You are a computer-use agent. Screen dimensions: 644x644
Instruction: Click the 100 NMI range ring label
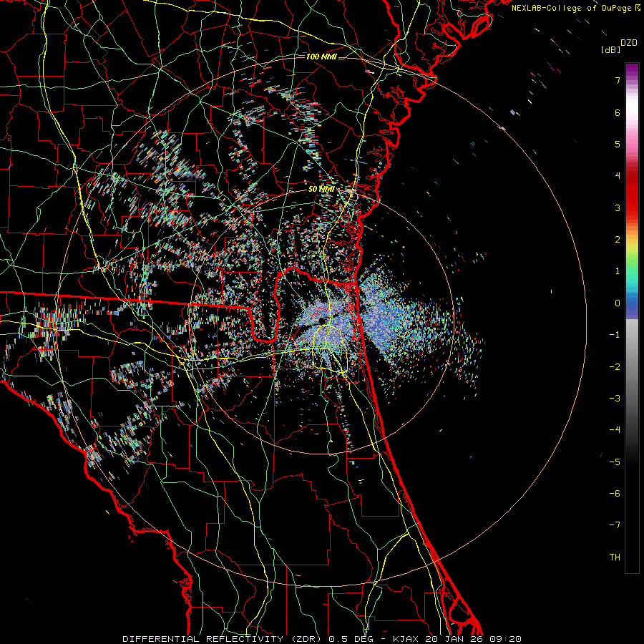(321, 57)
